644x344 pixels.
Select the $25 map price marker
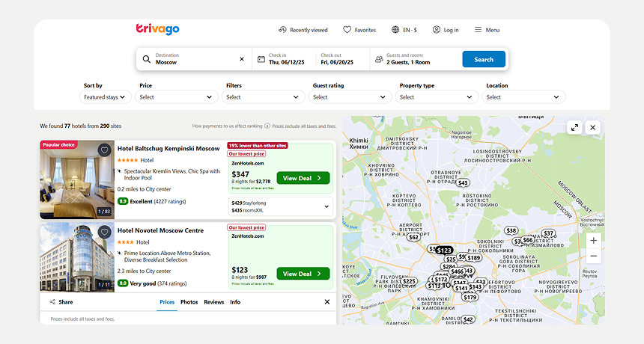(451, 259)
